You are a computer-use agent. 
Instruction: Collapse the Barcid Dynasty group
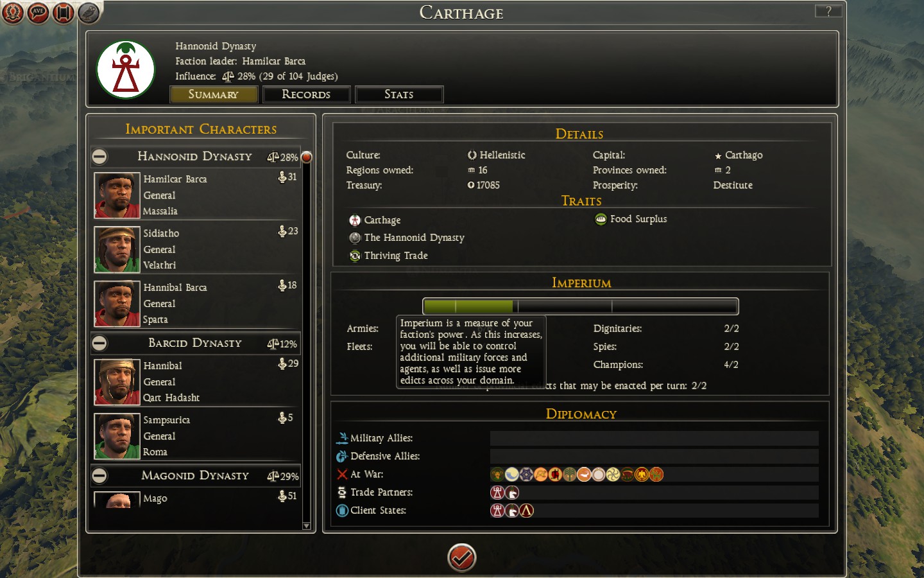pyautogui.click(x=99, y=343)
